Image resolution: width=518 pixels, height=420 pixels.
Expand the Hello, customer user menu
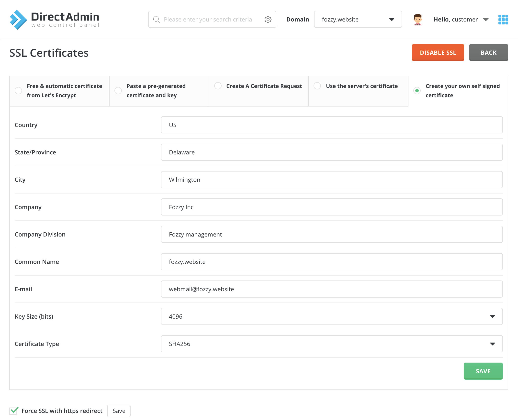(461, 20)
